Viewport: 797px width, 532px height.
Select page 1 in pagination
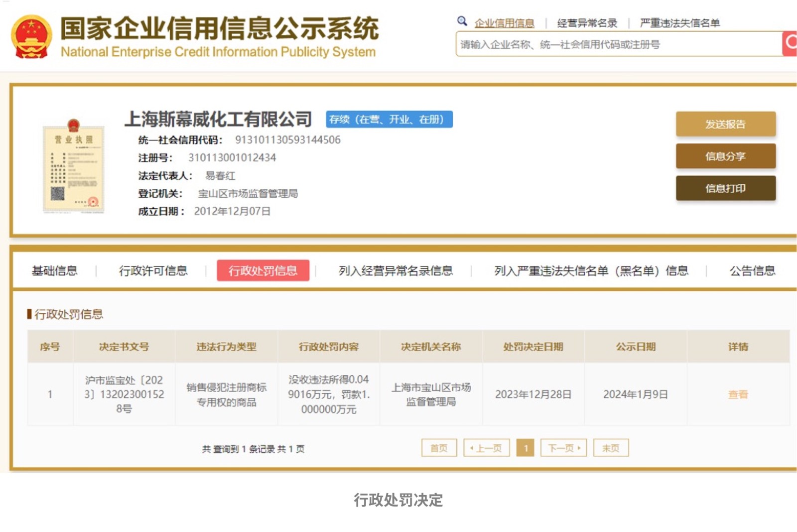525,448
